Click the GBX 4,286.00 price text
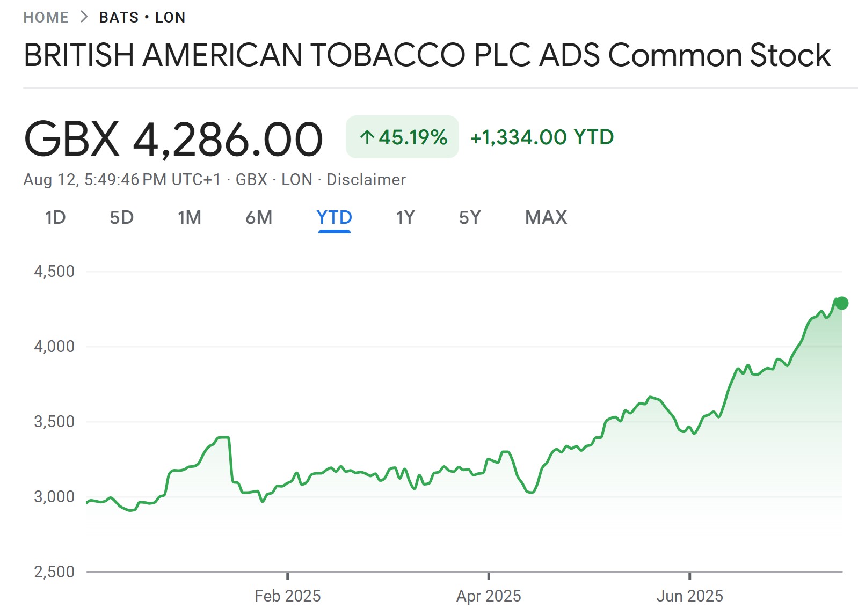 173,137
